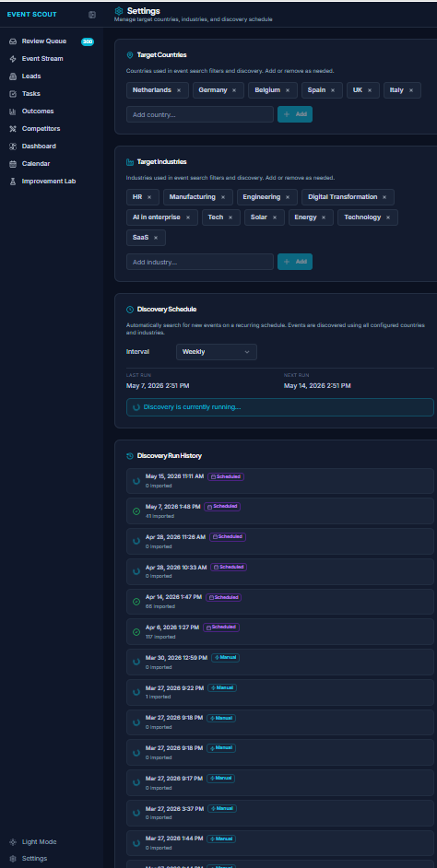This screenshot has width=437, height=868.
Task: Click the Tasks checkbox icon
Action: pos(13,94)
